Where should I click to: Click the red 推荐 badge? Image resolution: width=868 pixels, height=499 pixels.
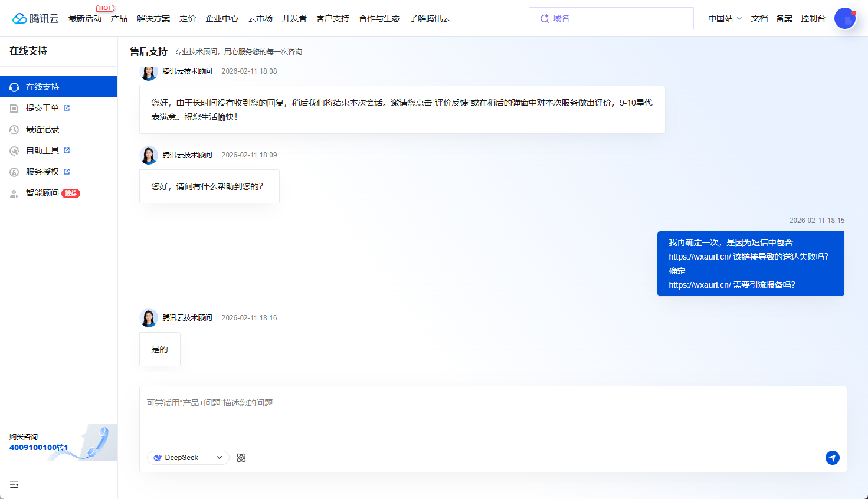pos(71,193)
